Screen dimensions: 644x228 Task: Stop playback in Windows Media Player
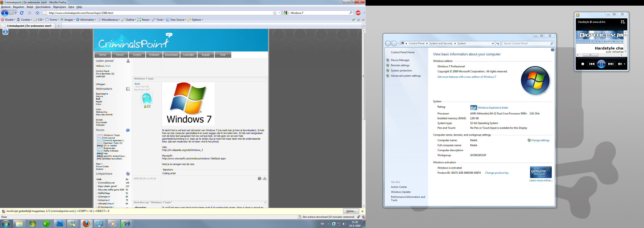pos(582,64)
